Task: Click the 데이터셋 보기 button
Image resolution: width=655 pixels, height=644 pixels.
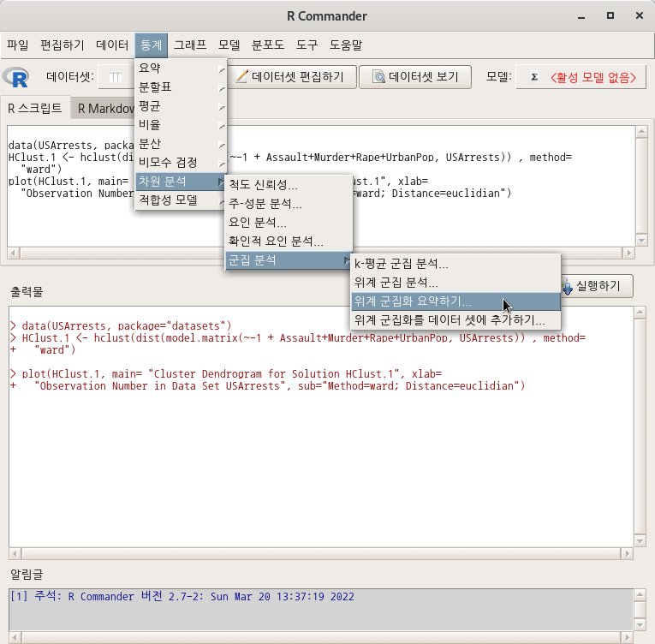Action: pos(415,77)
